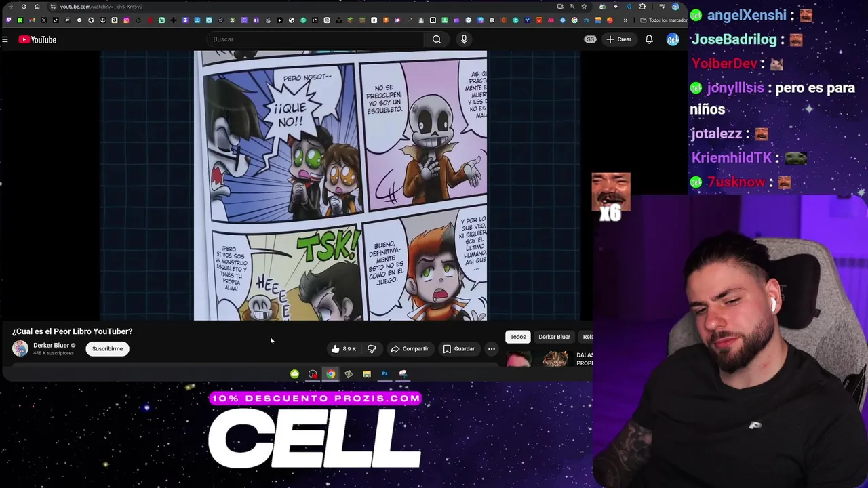Go to the YouTube home logo
Viewport: 868px width, 488px height.
38,39
